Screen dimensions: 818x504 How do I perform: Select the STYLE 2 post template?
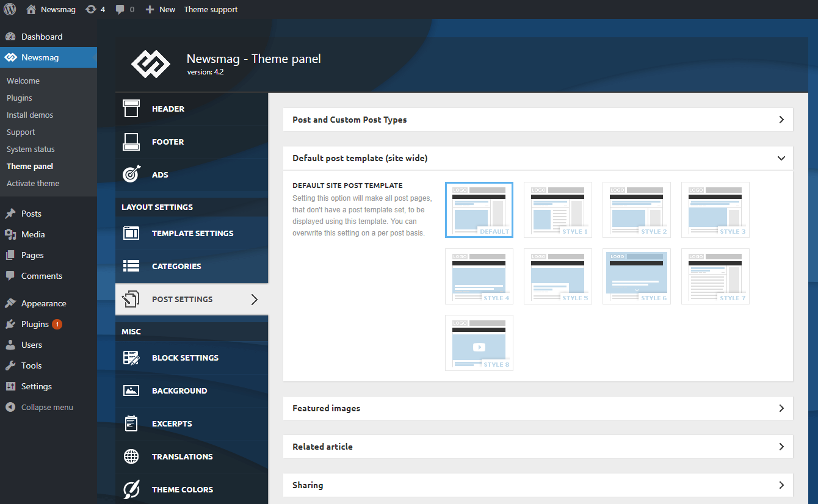tap(637, 210)
